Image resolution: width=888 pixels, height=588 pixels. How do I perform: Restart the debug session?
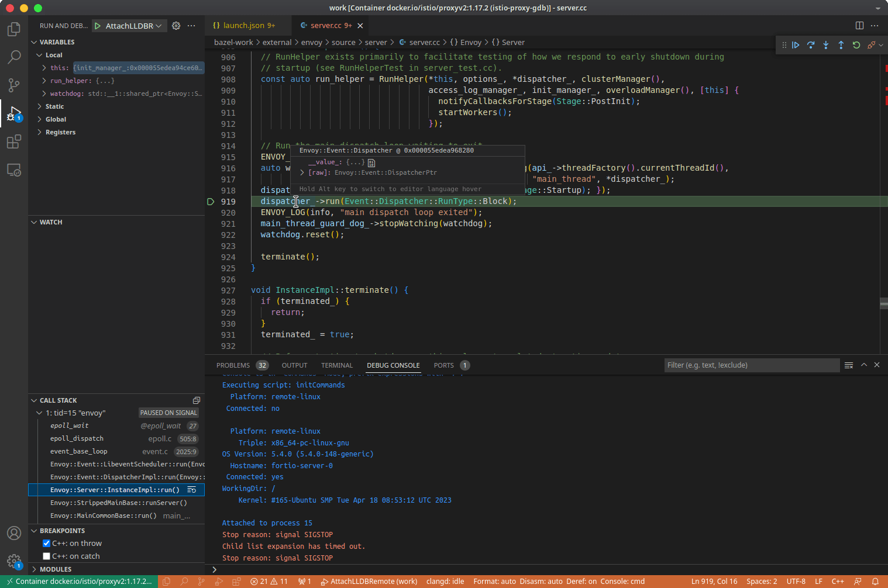[856, 45]
